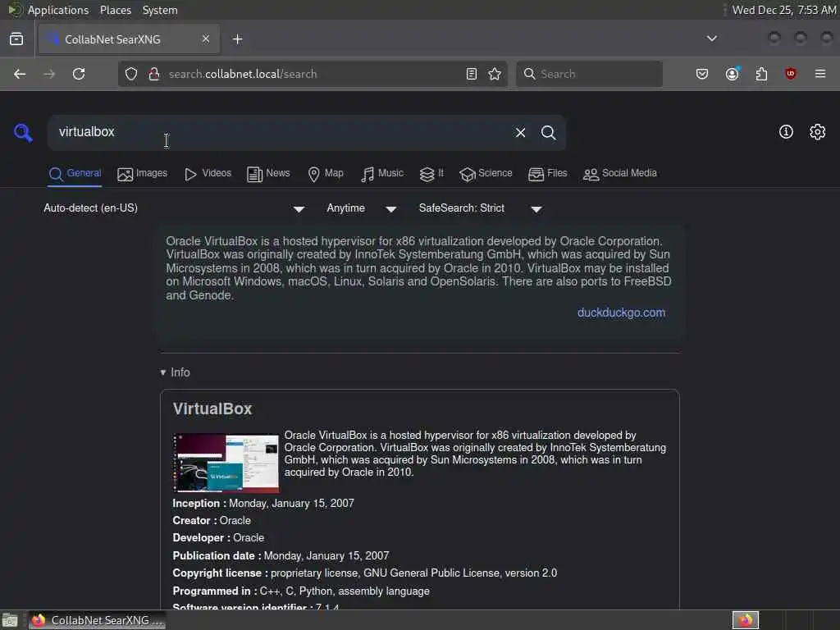Switch to the Map category
Viewport: 840px width, 630px height.
click(x=326, y=174)
